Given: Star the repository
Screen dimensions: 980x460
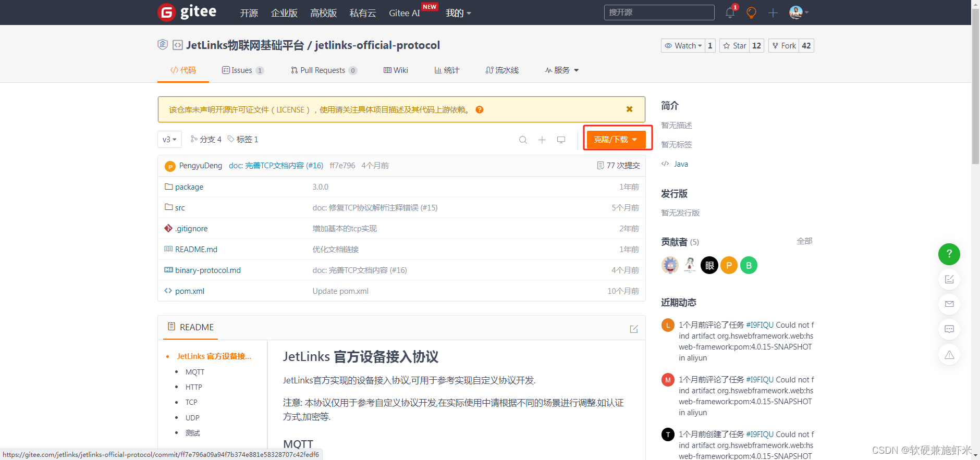Looking at the screenshot, I should (734, 46).
